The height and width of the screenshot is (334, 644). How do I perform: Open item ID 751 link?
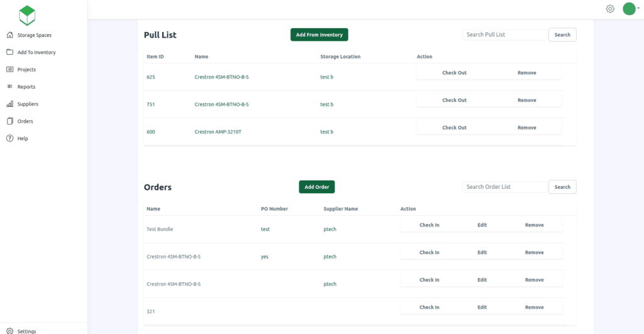point(151,105)
